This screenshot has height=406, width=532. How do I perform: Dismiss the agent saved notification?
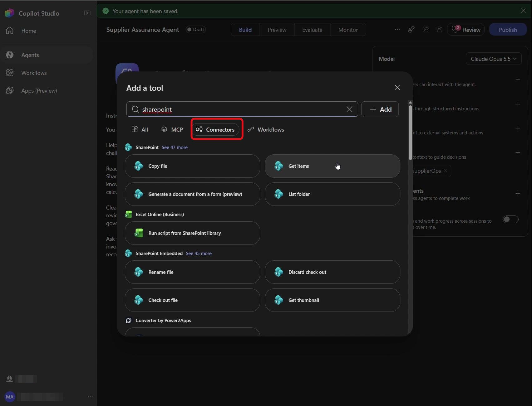523,11
